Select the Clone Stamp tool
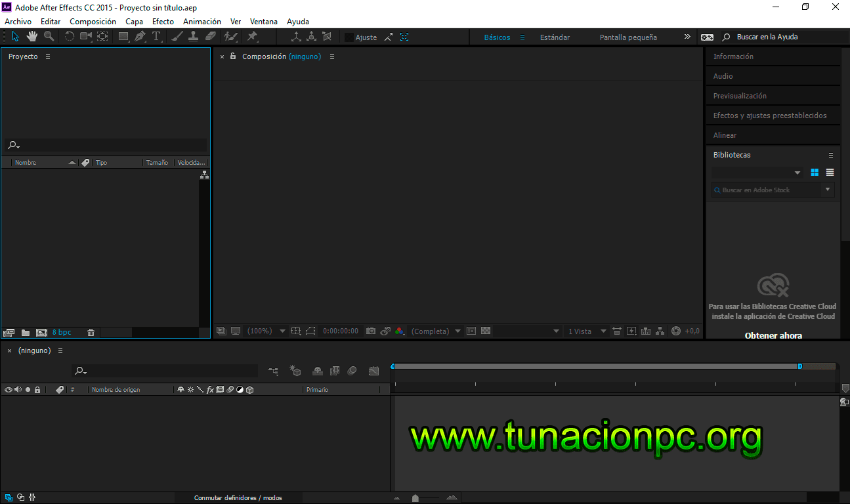 click(193, 37)
